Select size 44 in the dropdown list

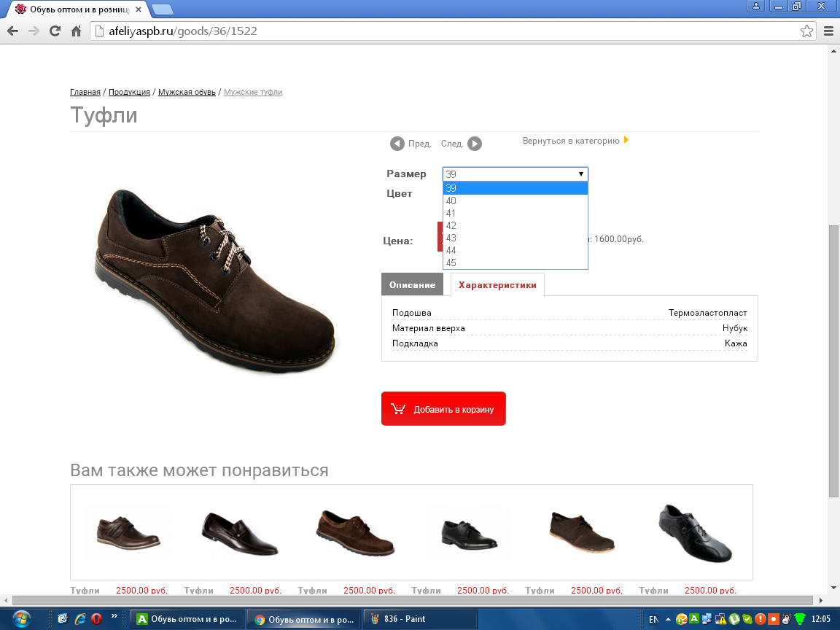516,250
